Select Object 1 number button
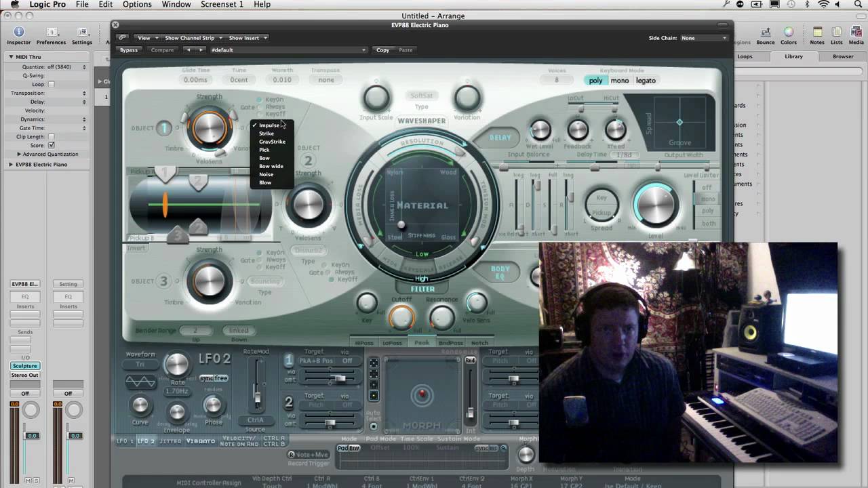 pyautogui.click(x=164, y=128)
